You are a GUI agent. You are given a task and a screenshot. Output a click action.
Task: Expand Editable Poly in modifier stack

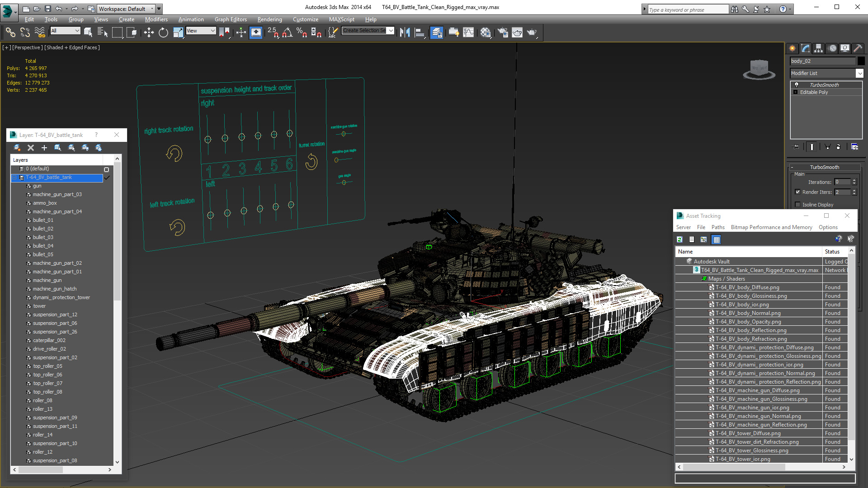point(796,92)
